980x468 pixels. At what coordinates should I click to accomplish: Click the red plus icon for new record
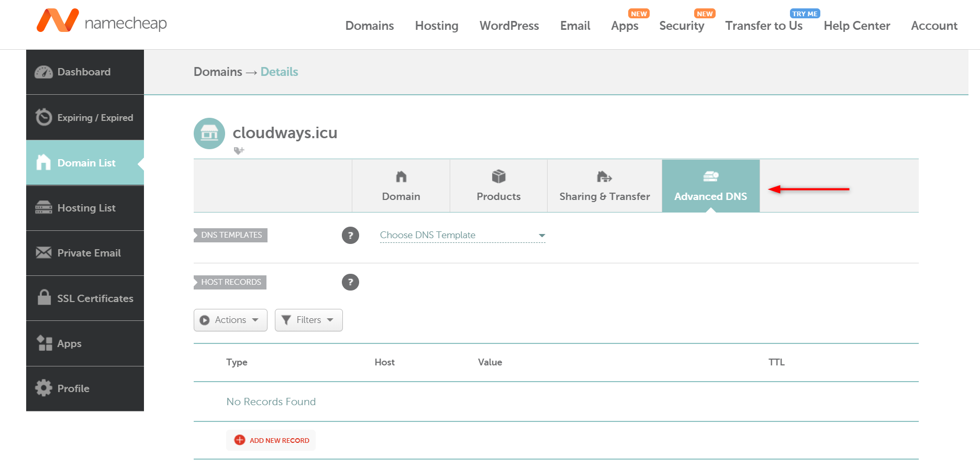click(240, 440)
